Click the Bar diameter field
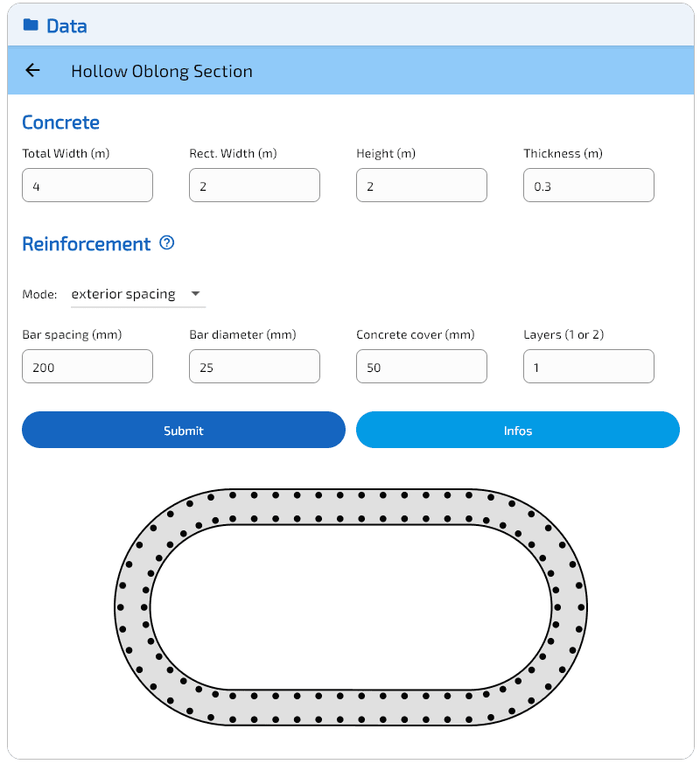 (255, 367)
